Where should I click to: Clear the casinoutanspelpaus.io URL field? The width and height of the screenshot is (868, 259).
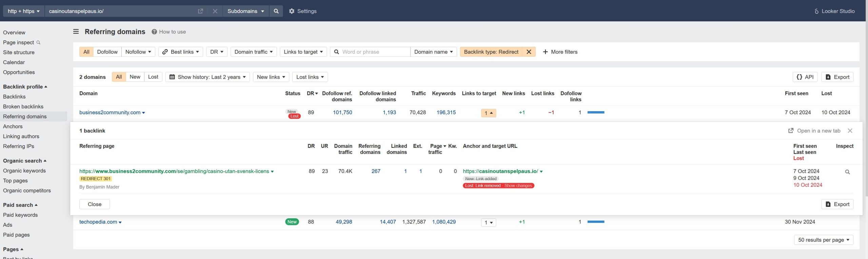click(x=215, y=11)
